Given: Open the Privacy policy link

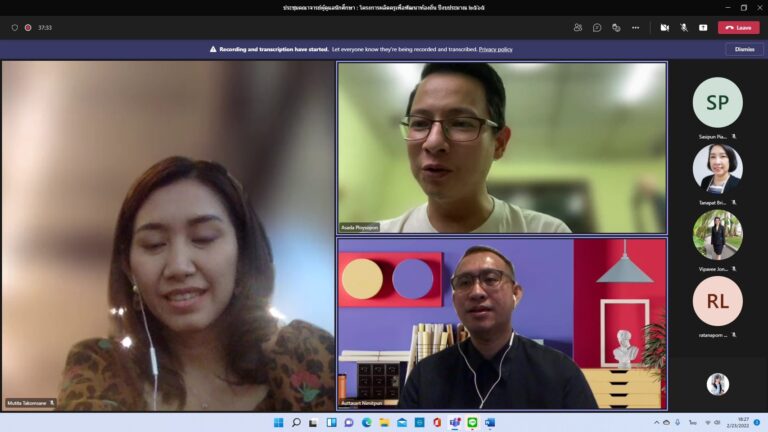Looking at the screenshot, I should (495, 49).
